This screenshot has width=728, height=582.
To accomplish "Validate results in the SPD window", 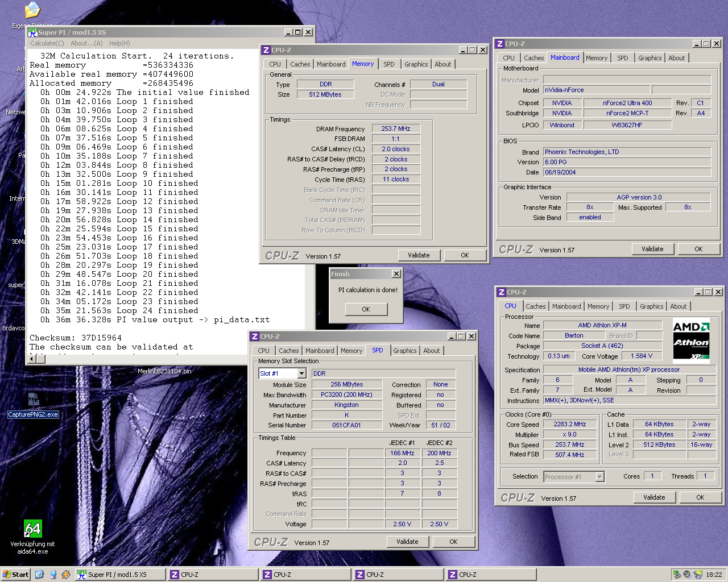I will tap(407, 541).
